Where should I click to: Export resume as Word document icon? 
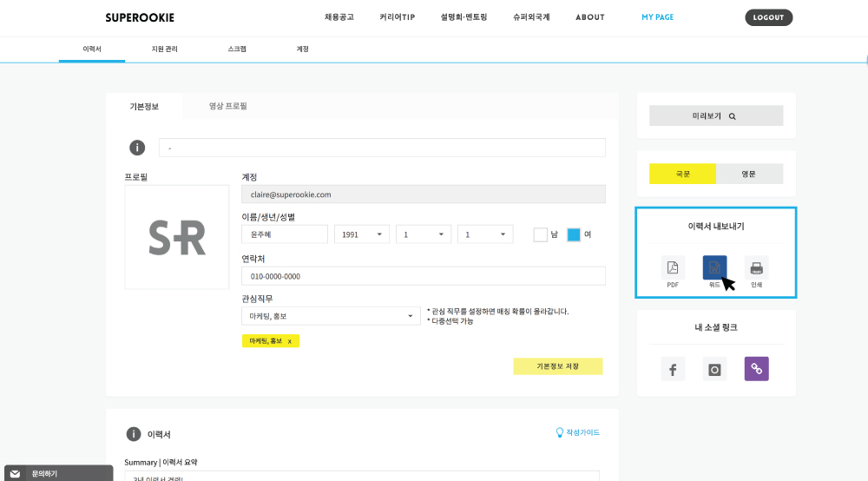coord(714,267)
